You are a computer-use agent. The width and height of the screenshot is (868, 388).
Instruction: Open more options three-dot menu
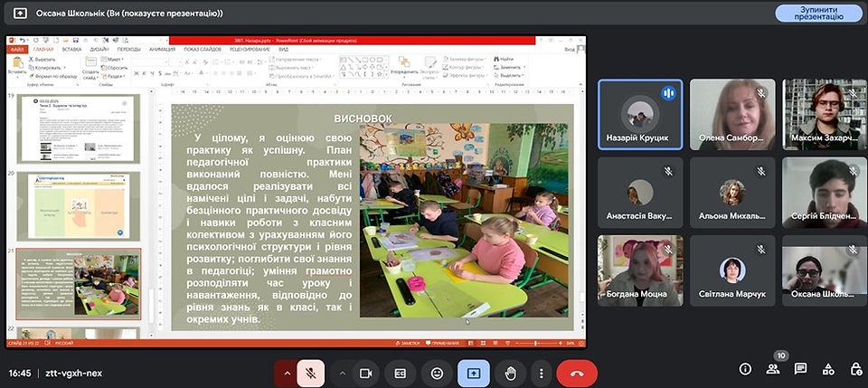point(541,373)
